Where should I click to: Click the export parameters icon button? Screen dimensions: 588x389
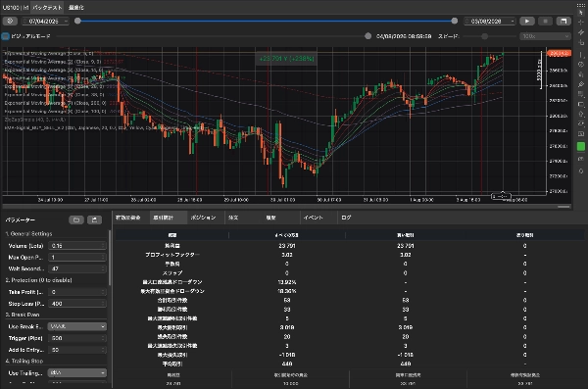pyautogui.click(x=94, y=219)
